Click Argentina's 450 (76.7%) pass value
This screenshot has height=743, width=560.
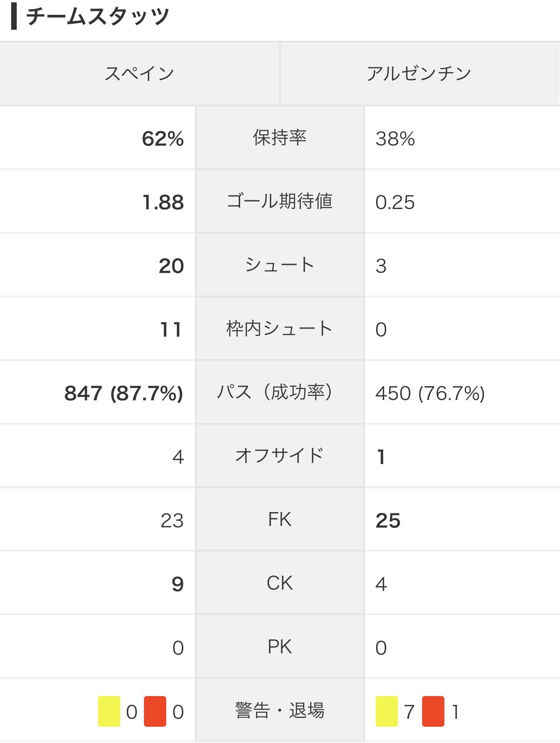(x=430, y=393)
